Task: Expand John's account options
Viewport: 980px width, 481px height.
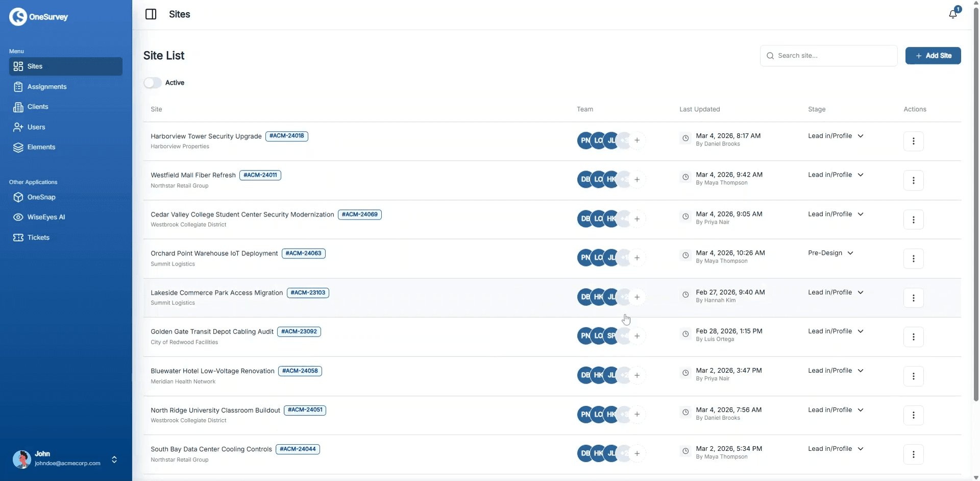Action: (x=114, y=460)
